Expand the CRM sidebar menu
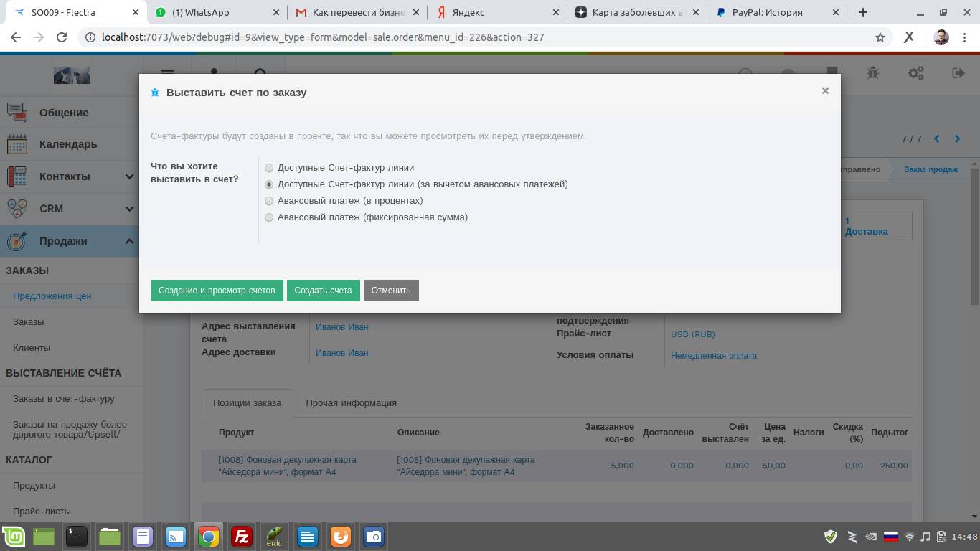The image size is (980, 551). click(129, 209)
